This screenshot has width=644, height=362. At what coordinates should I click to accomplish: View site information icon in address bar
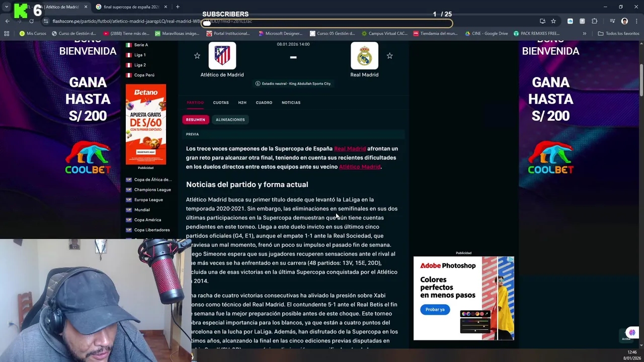(x=46, y=21)
